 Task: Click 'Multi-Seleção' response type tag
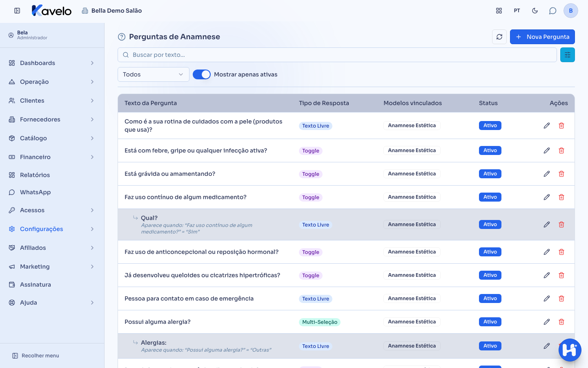point(320,322)
